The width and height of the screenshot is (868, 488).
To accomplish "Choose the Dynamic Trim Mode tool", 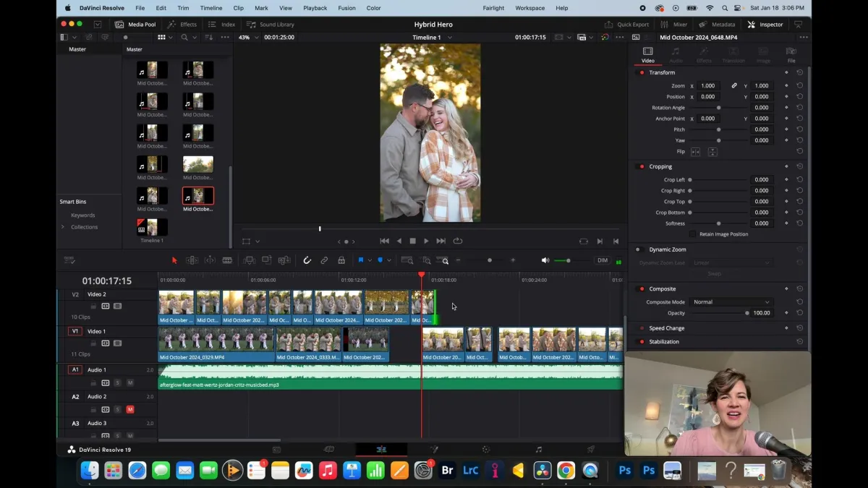I will 210,260.
